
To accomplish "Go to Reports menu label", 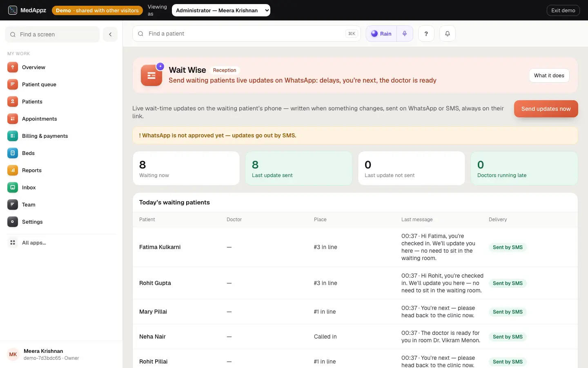I will click(32, 170).
